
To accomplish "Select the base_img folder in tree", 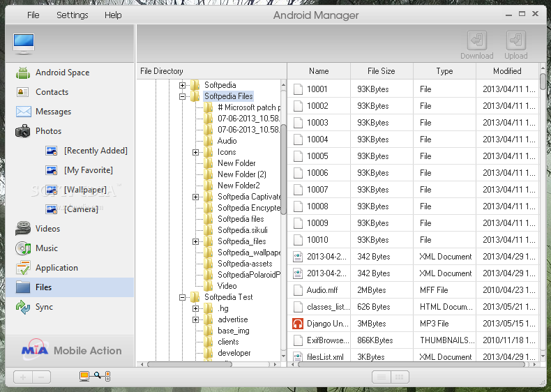I will [x=234, y=331].
